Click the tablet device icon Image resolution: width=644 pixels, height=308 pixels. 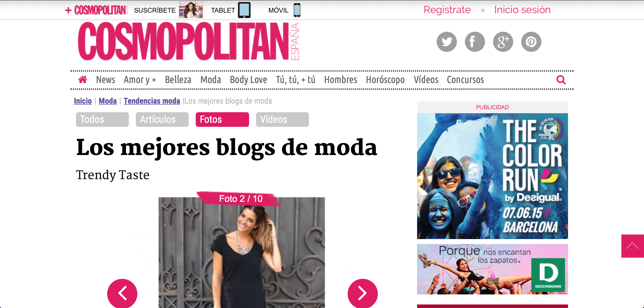[244, 10]
